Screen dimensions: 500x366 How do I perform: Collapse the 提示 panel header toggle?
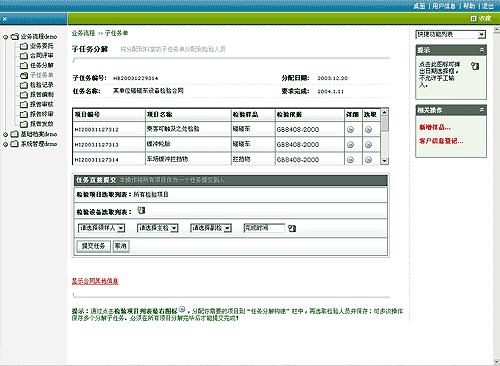(482, 50)
